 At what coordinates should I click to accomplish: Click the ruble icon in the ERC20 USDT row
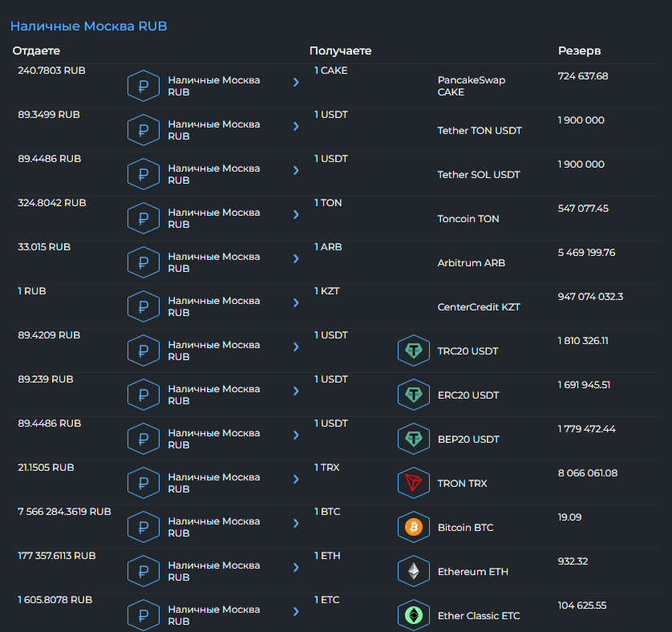[x=144, y=395]
